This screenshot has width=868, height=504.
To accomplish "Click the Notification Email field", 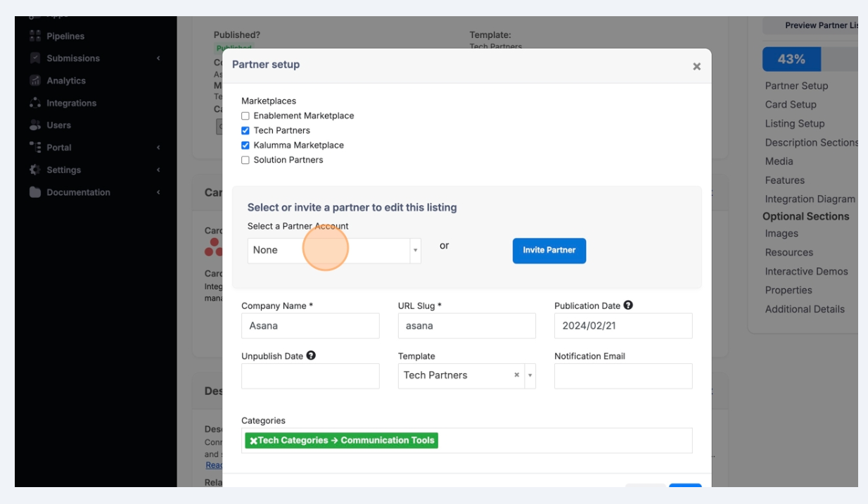I will pyautogui.click(x=623, y=377).
